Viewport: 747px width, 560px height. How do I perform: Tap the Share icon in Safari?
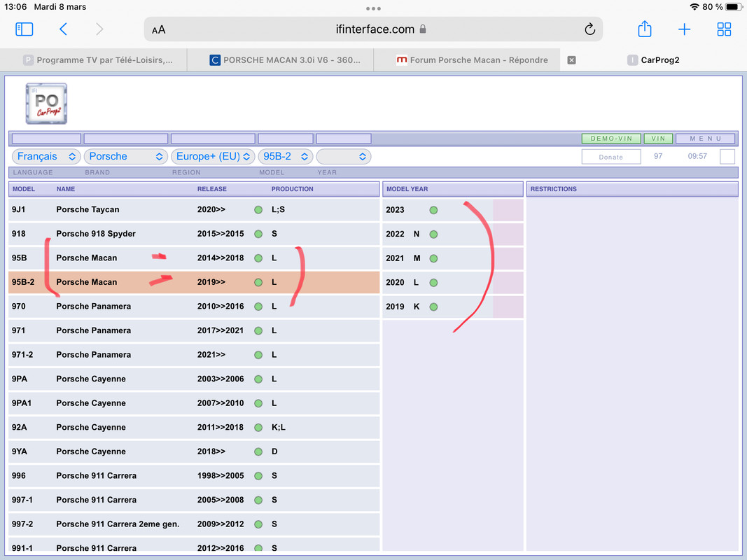point(645,29)
